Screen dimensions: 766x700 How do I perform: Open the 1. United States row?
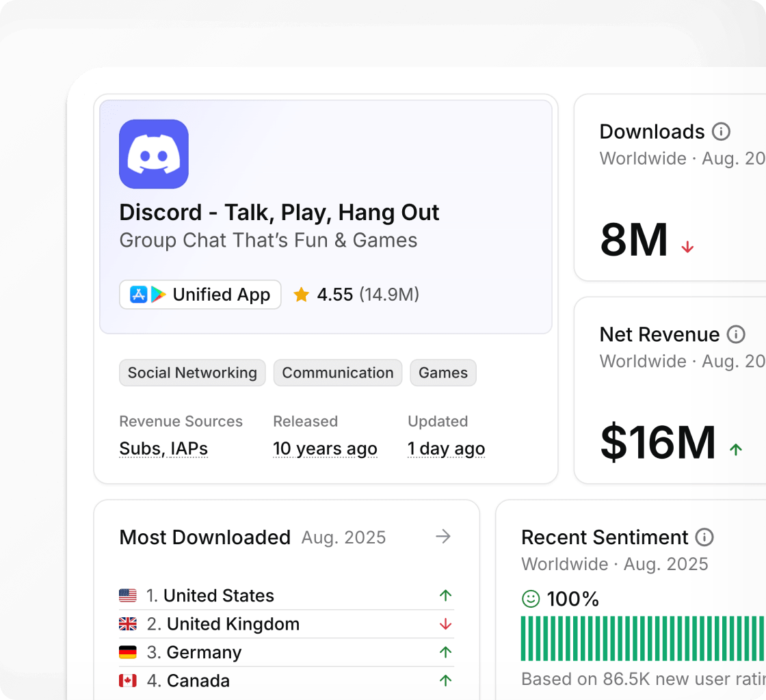pyautogui.click(x=287, y=595)
